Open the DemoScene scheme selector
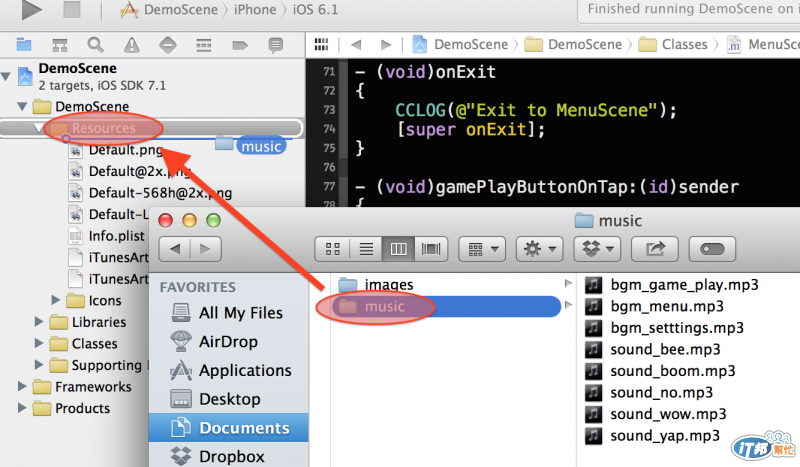This screenshot has height=467, width=800. [x=169, y=10]
